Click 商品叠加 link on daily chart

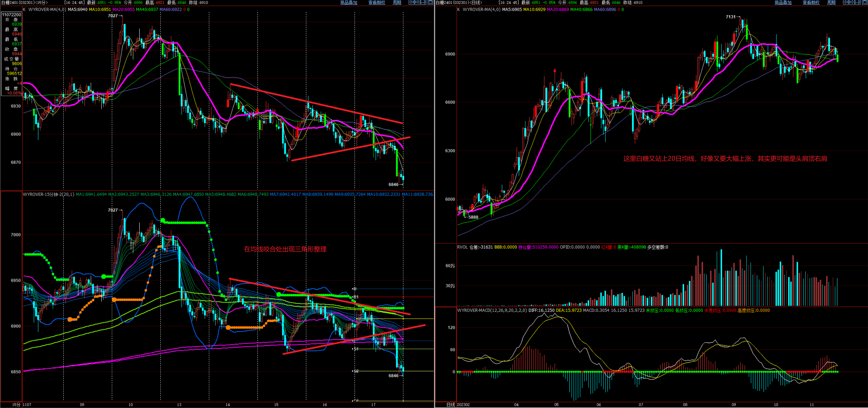(x=783, y=3)
